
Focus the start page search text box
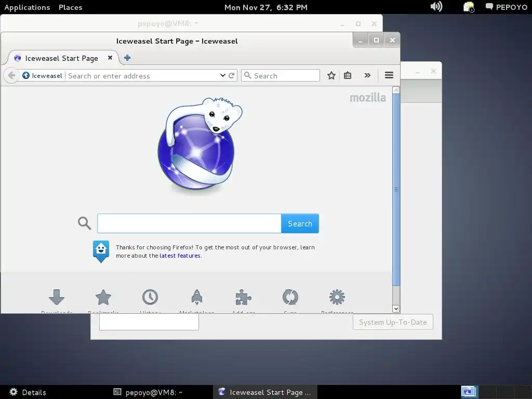pyautogui.click(x=189, y=223)
